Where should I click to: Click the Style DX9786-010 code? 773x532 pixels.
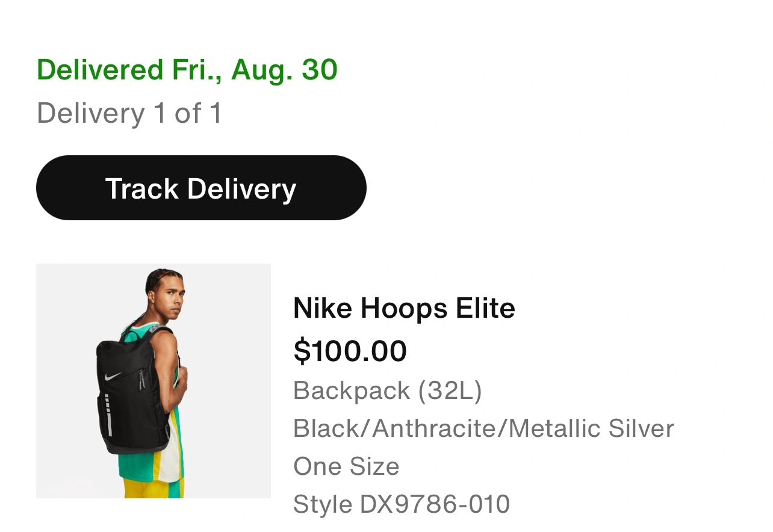tap(401, 504)
